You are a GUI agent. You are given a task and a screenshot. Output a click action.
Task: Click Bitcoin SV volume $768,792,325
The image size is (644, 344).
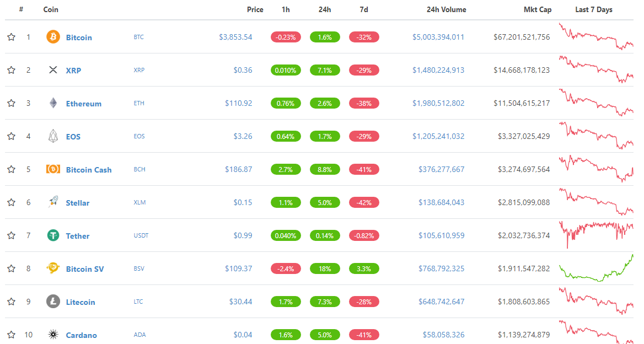click(442, 268)
